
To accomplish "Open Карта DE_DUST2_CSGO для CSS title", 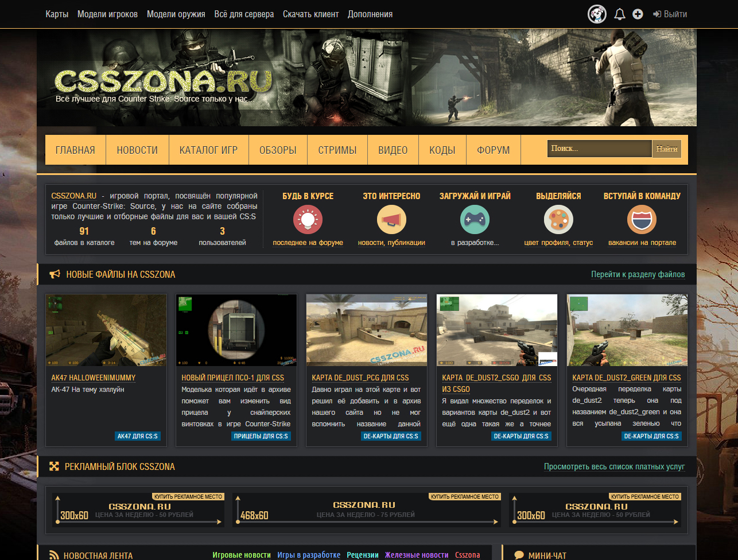I will coord(496,383).
